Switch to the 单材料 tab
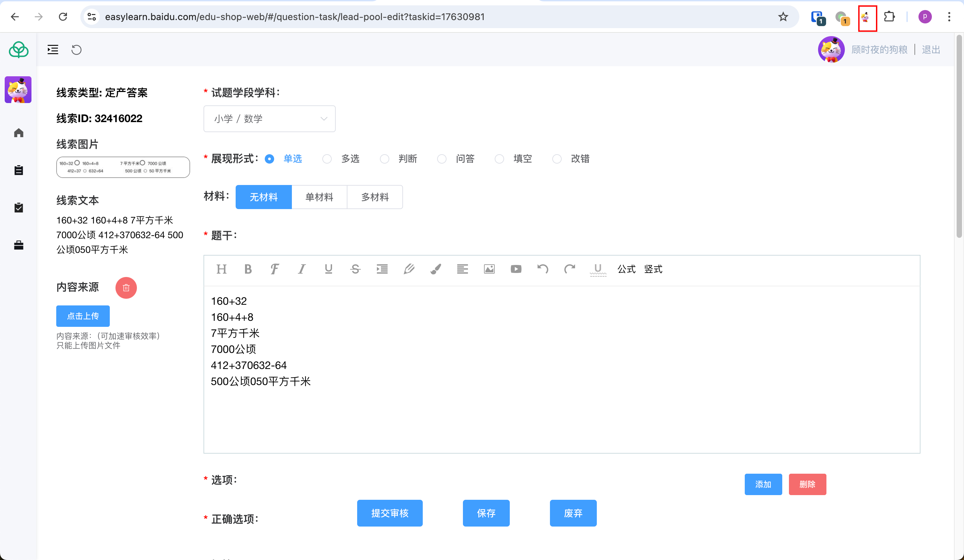Image resolution: width=964 pixels, height=560 pixels. (319, 197)
